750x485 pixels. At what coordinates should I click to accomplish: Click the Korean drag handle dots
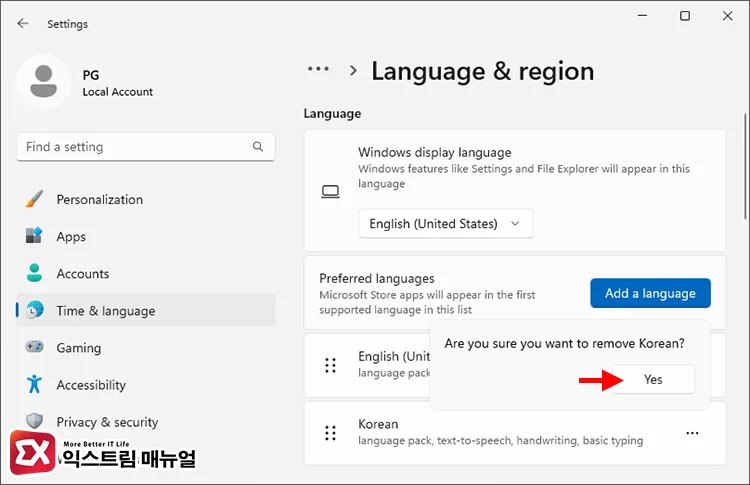pyautogui.click(x=330, y=433)
